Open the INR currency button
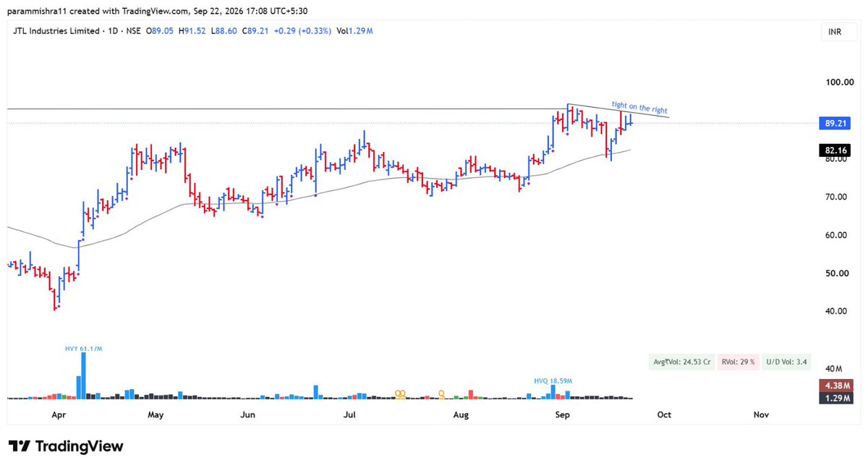The width and height of the screenshot is (868, 468). click(840, 32)
